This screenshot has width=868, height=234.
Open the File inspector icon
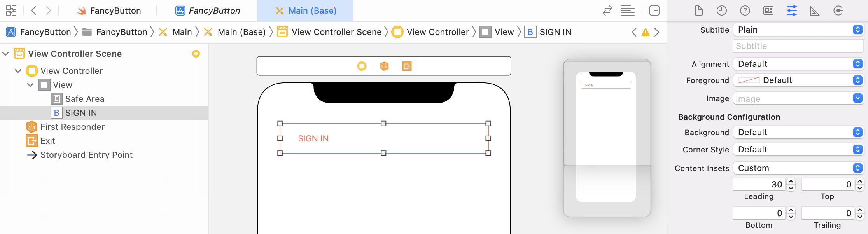pyautogui.click(x=698, y=10)
